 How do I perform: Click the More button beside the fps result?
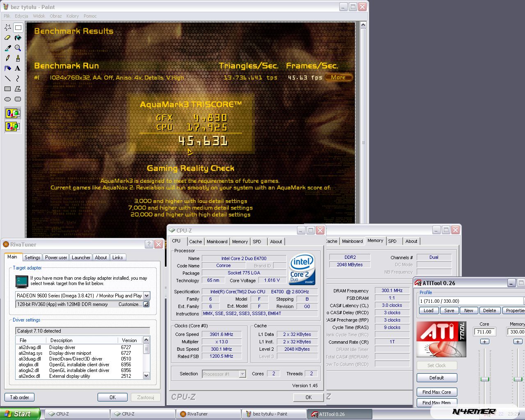click(338, 77)
